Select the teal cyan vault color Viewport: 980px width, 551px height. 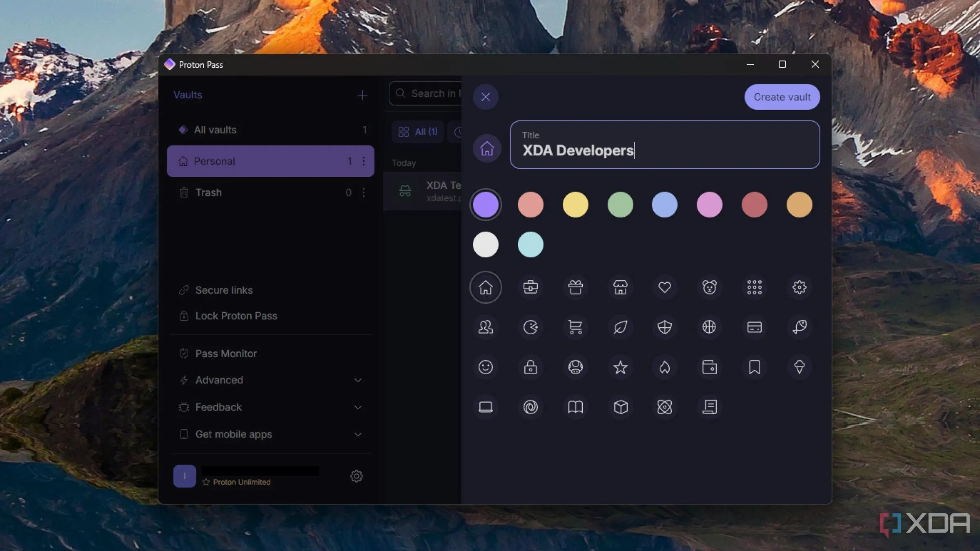pyautogui.click(x=530, y=244)
